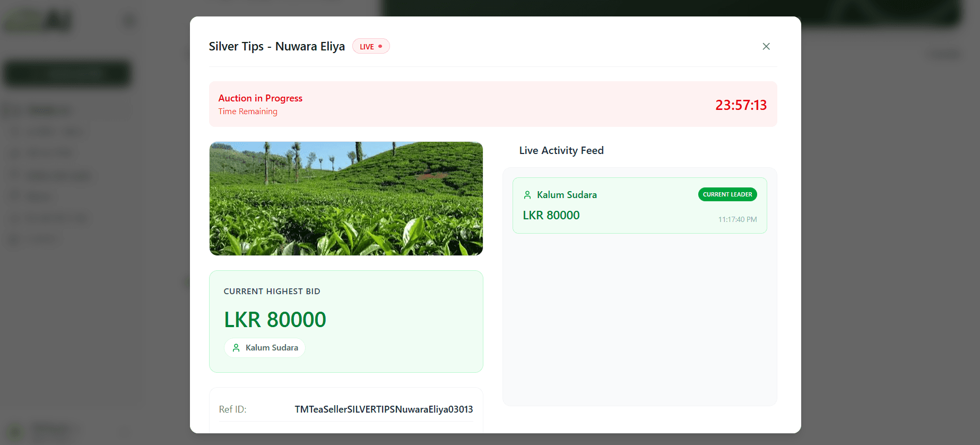Click the CURRENT LEADER badge
This screenshot has width=980, height=445.
[727, 194]
